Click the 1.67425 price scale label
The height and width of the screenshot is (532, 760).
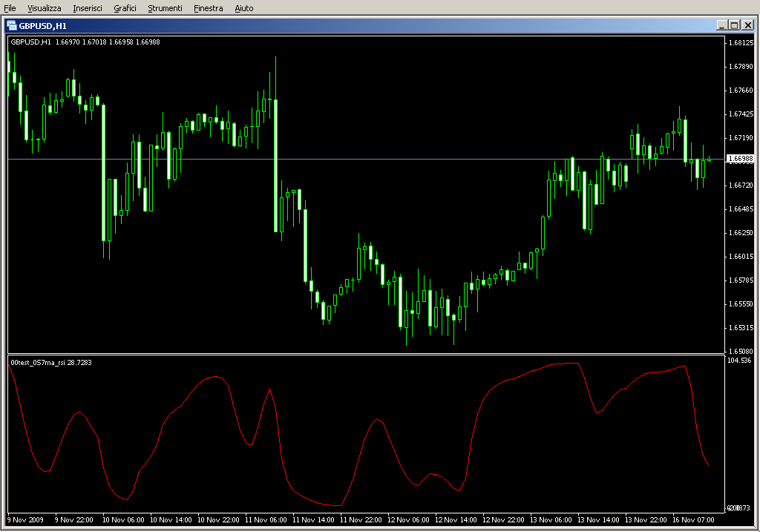click(x=741, y=114)
